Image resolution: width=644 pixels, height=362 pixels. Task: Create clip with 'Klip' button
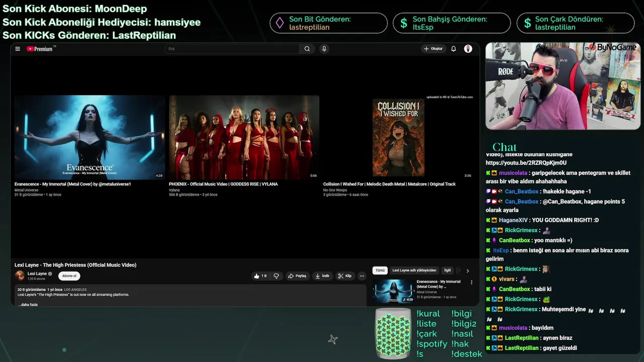345,276
